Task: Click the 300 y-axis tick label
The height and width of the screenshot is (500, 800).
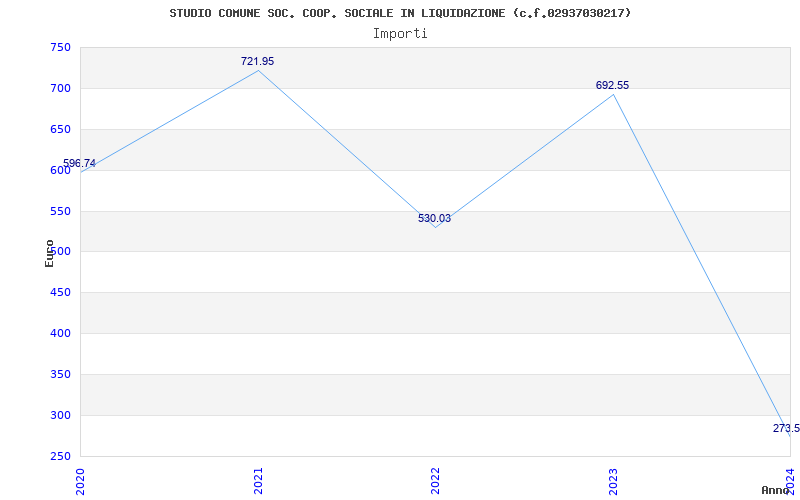Action: pos(60,416)
